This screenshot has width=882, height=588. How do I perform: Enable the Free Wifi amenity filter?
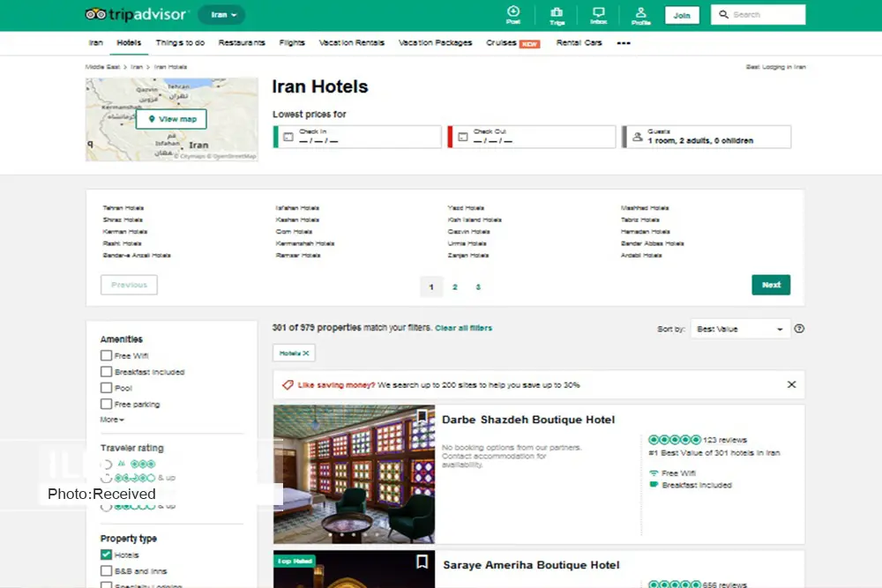(107, 355)
